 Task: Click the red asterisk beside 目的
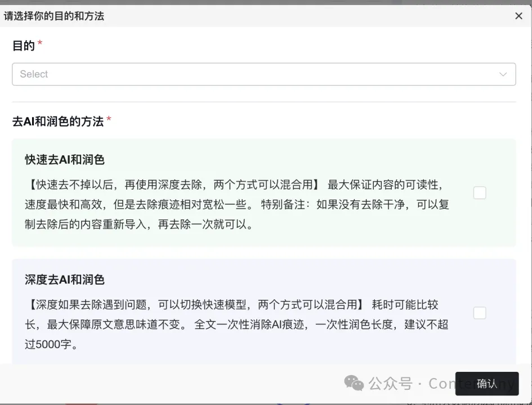coord(39,43)
